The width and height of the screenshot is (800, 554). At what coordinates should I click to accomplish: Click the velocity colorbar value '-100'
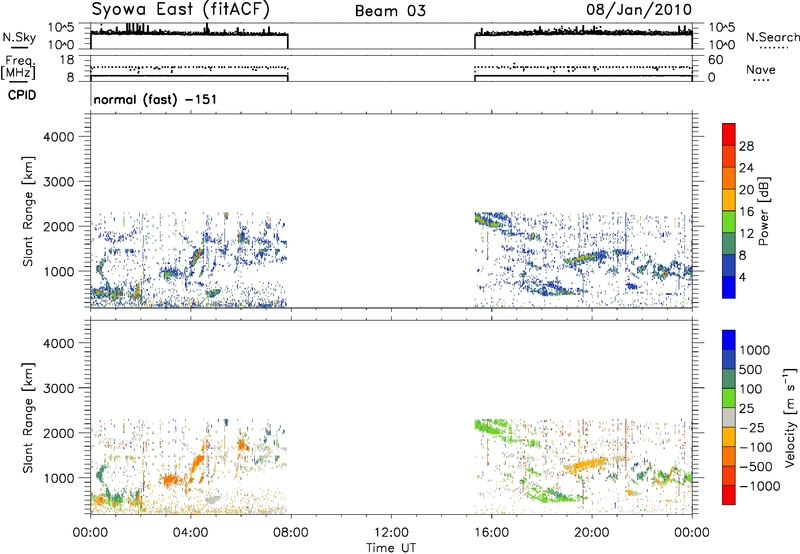pyautogui.click(x=756, y=447)
